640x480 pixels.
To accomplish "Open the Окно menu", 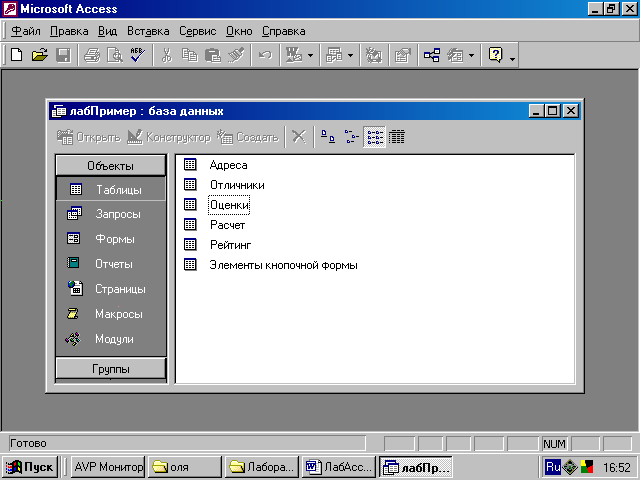I will [x=239, y=31].
